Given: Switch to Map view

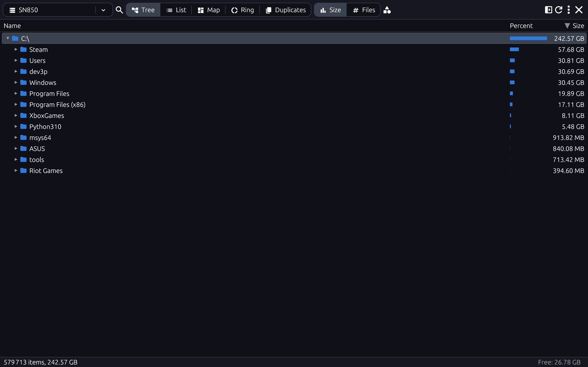Looking at the screenshot, I should (209, 10).
